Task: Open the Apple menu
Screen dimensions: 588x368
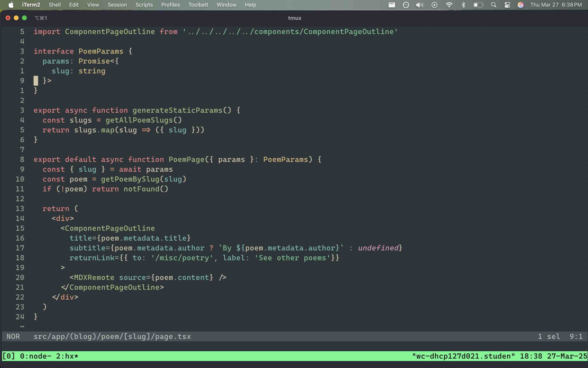Action: (11, 5)
